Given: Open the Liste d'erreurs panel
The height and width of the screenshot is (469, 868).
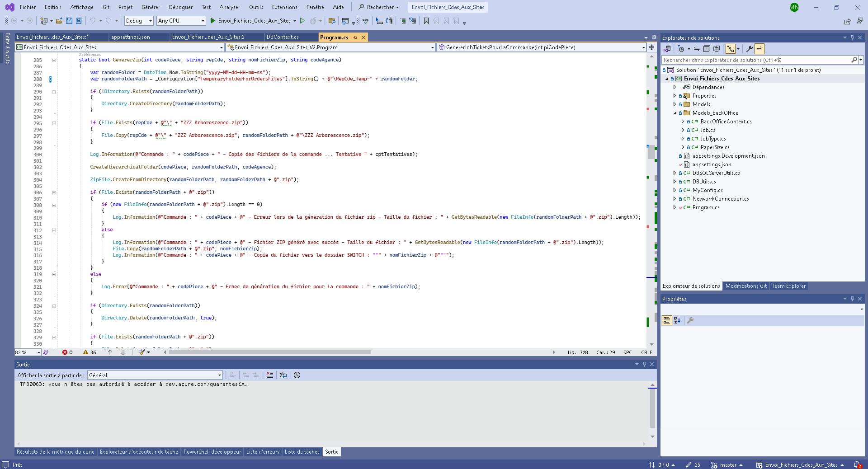Looking at the screenshot, I should point(263,452).
